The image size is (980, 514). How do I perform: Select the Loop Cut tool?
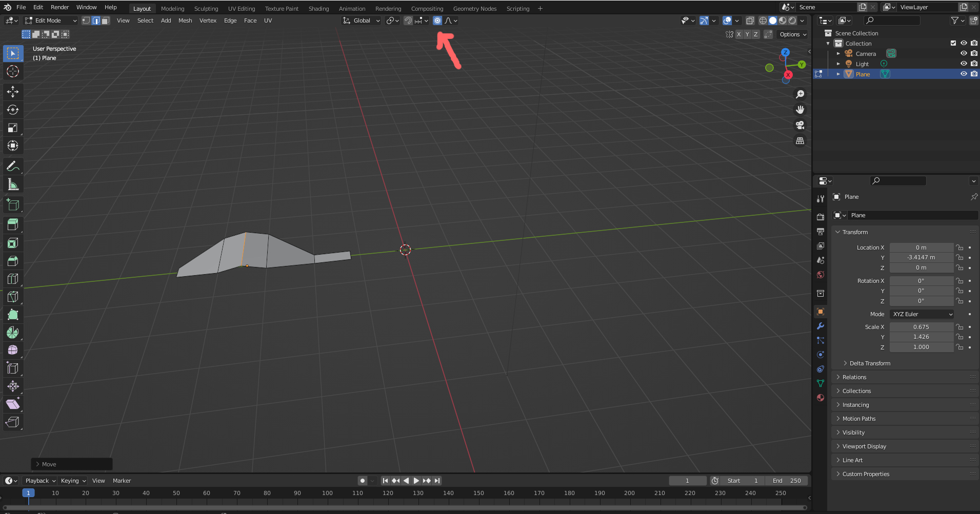point(13,279)
